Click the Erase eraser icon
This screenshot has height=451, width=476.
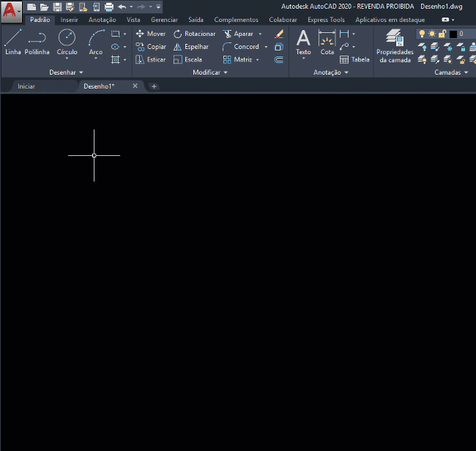(x=279, y=34)
